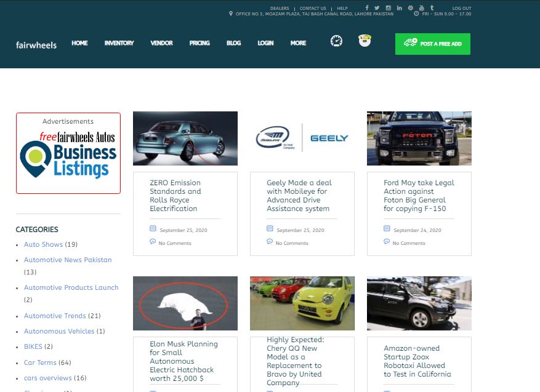540x392 pixels.
Task: Open the Amazon-owned Zoox Robotaxi article title
Action: (x=417, y=361)
